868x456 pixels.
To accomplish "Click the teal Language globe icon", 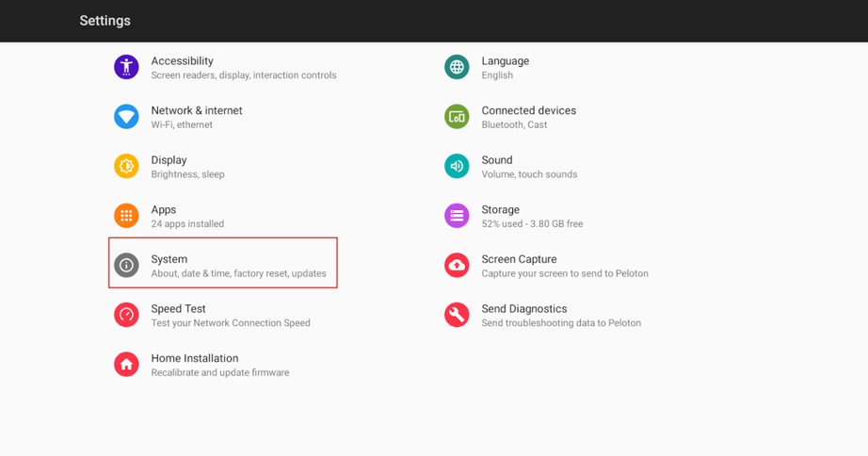I will click(x=457, y=67).
